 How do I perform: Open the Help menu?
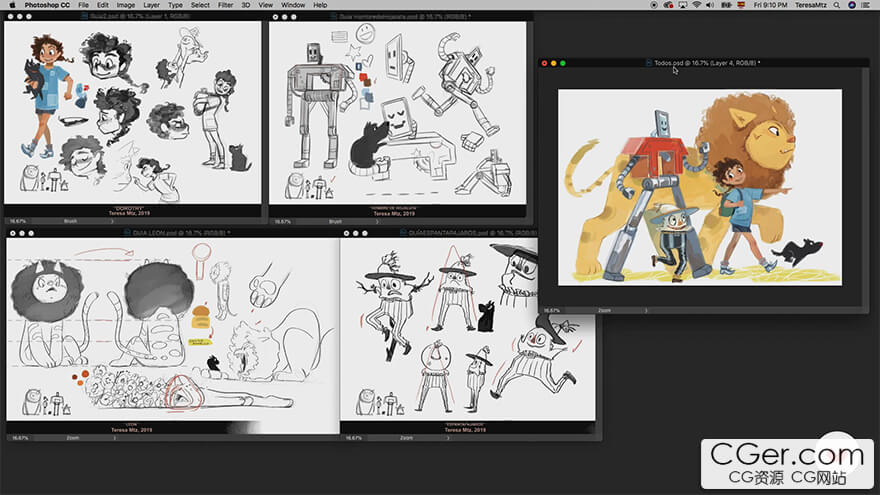(x=320, y=5)
